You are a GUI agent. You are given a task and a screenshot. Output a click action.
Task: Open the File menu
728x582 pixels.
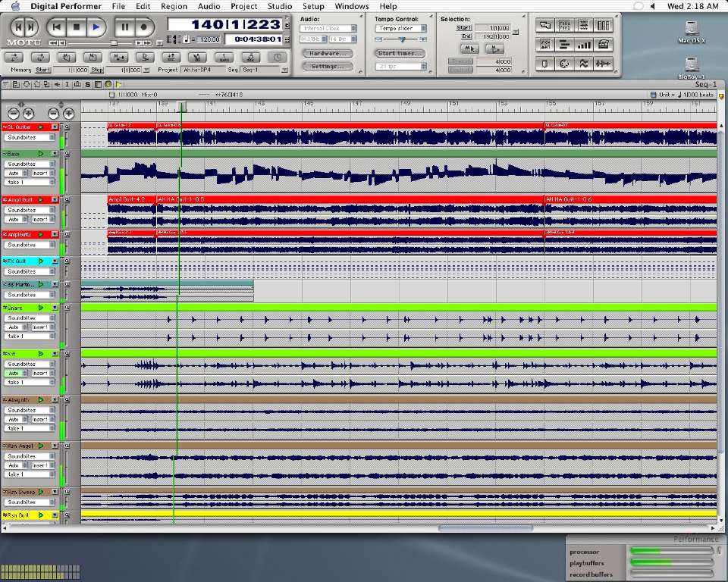coord(118,6)
